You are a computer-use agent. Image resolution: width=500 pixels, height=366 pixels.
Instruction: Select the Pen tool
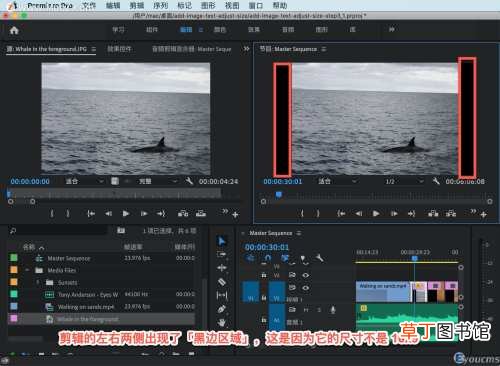tap(221, 309)
